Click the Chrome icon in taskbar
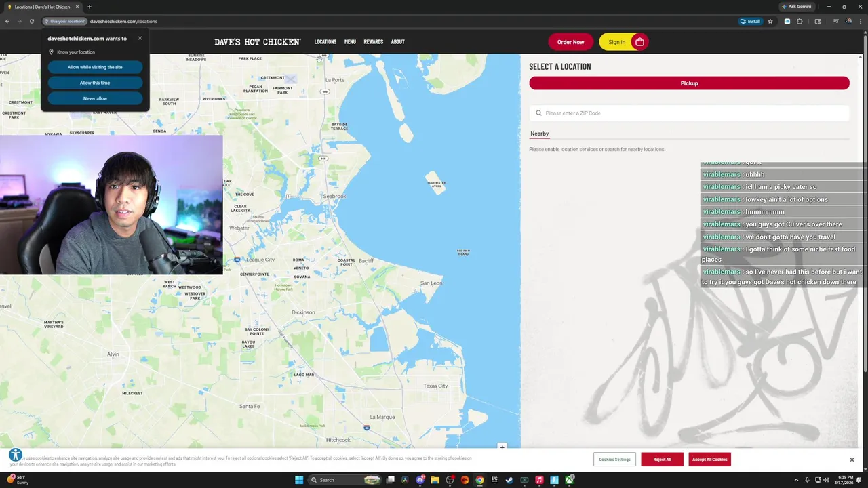Screen dimensions: 868x488 (479, 480)
